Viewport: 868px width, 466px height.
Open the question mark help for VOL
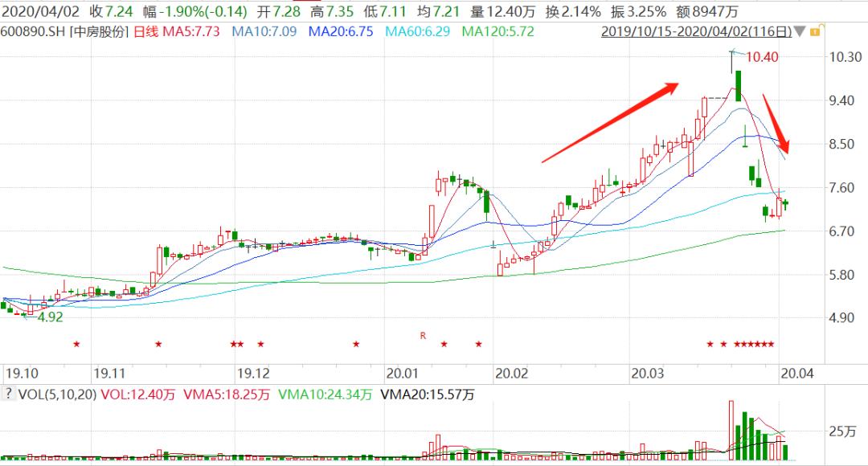point(8,394)
